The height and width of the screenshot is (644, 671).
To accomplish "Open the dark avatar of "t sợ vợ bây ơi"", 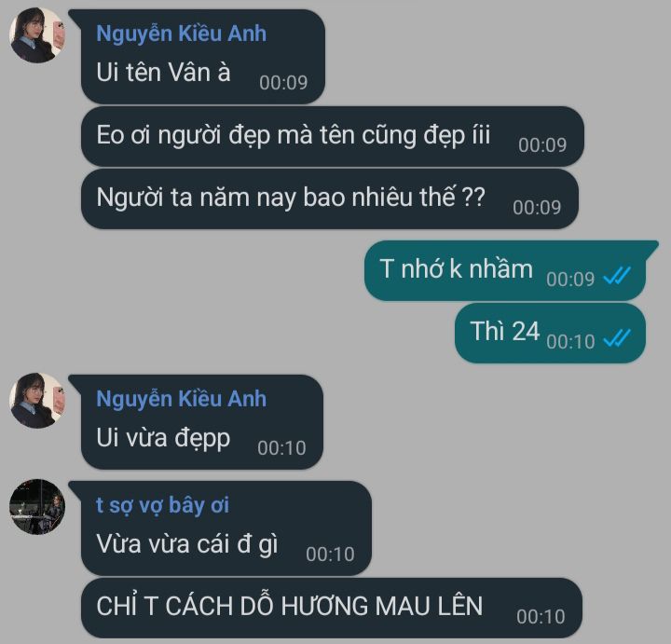I will 37,507.
